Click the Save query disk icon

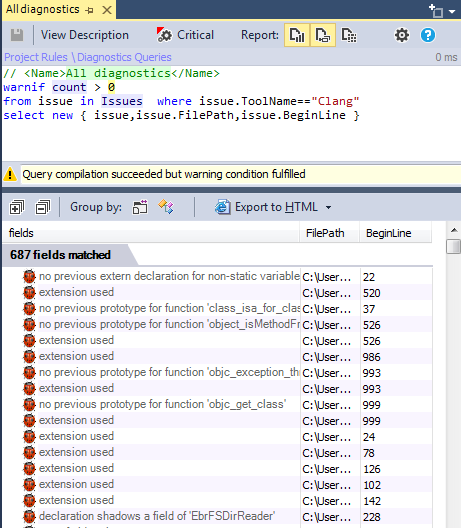17,35
